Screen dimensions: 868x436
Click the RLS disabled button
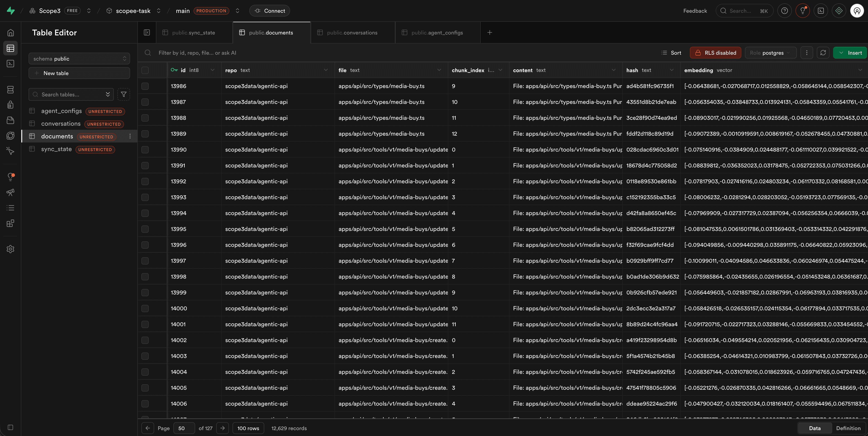715,53
